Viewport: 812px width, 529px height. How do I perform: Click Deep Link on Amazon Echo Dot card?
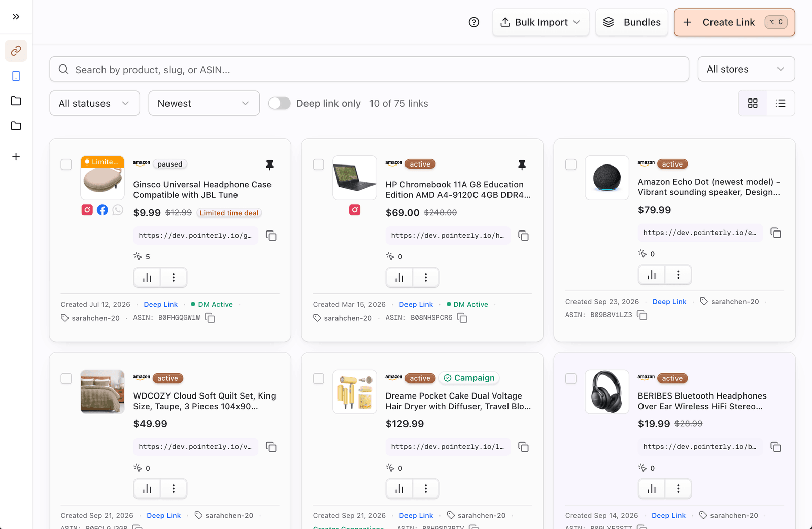tap(669, 302)
